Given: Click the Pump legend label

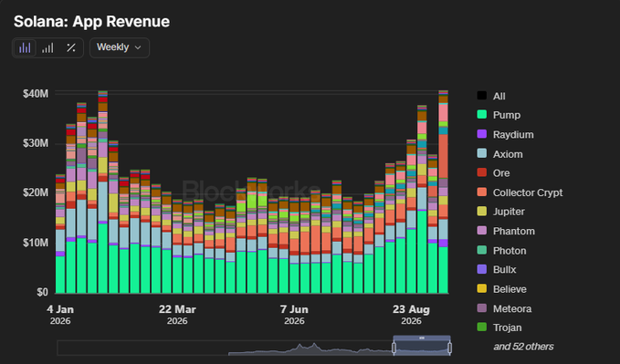Looking at the screenshot, I should [507, 115].
